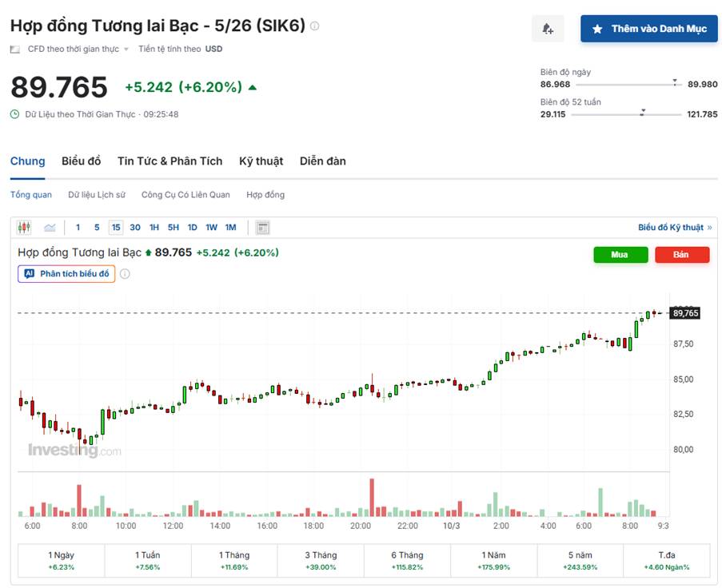The height and width of the screenshot is (588, 722).
Task: Click the 89.765 headline price
Action: pyautogui.click(x=59, y=87)
